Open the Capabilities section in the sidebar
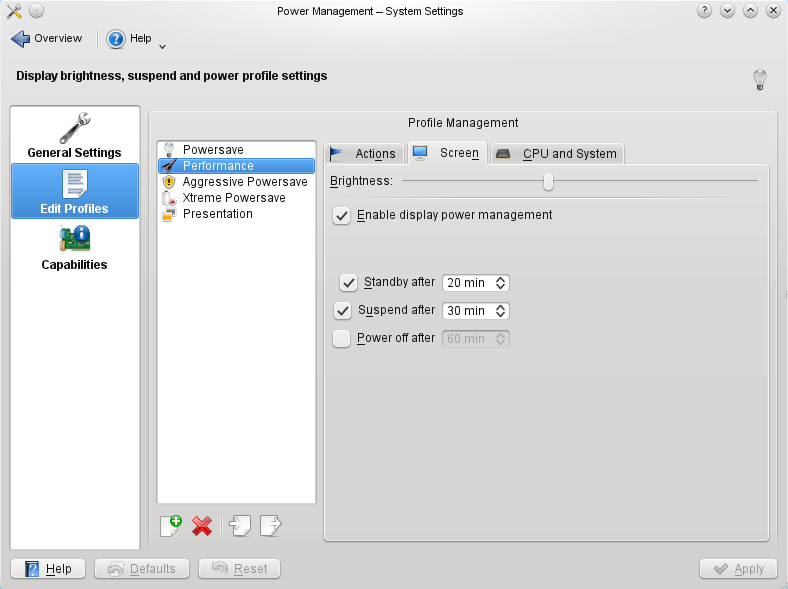Screen dimensions: 788x589 coord(75,247)
